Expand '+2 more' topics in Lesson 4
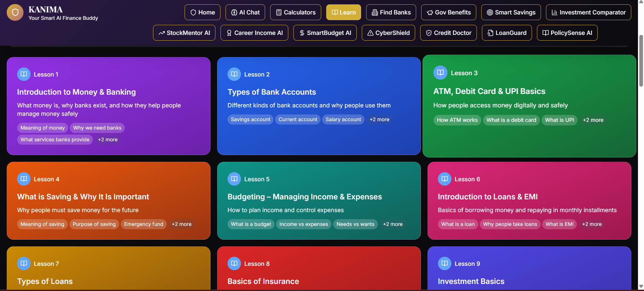This screenshot has width=644, height=291. 182,224
